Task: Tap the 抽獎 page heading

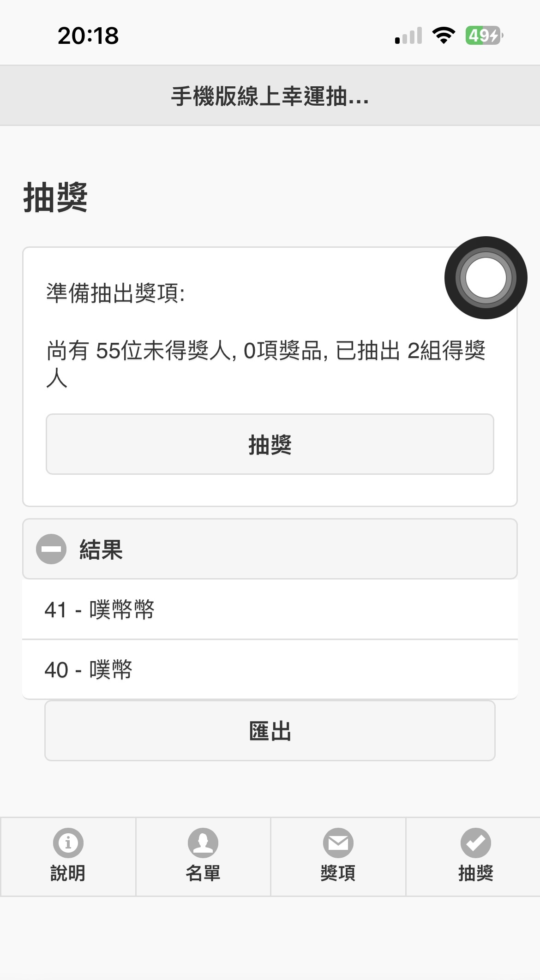Action: 55,197
